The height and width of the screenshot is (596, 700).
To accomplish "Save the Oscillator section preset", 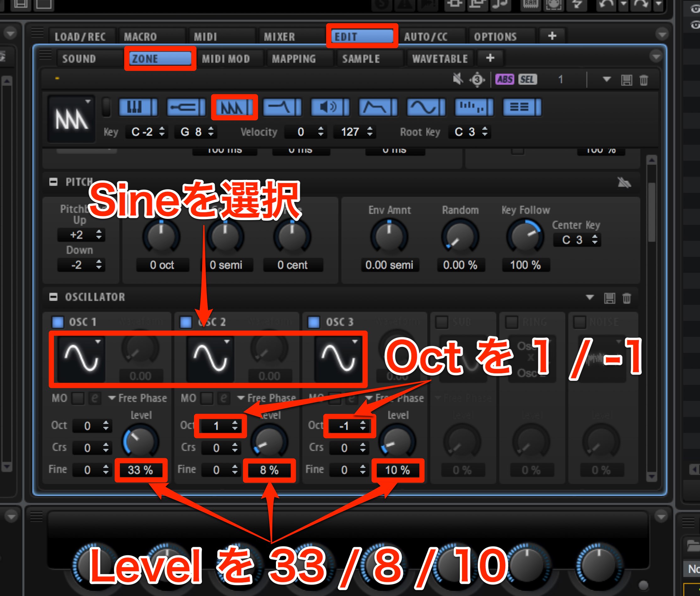I will pyautogui.click(x=610, y=298).
